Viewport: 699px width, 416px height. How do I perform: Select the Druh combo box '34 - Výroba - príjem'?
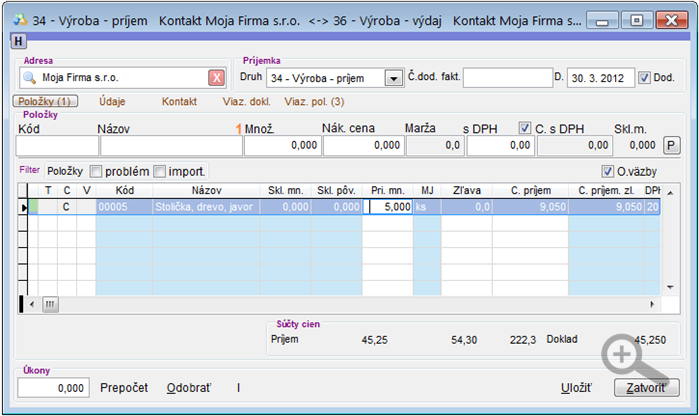(335, 78)
